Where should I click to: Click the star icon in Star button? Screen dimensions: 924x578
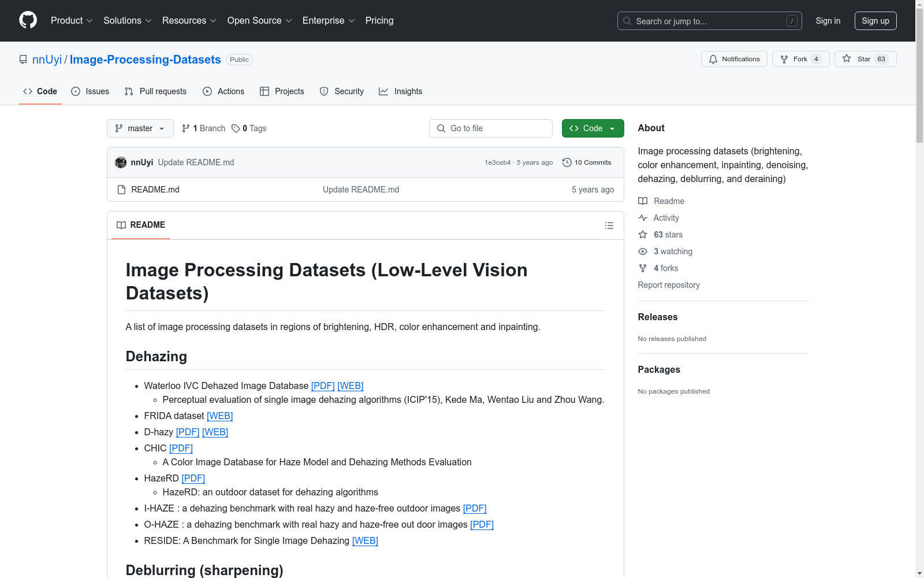(847, 58)
